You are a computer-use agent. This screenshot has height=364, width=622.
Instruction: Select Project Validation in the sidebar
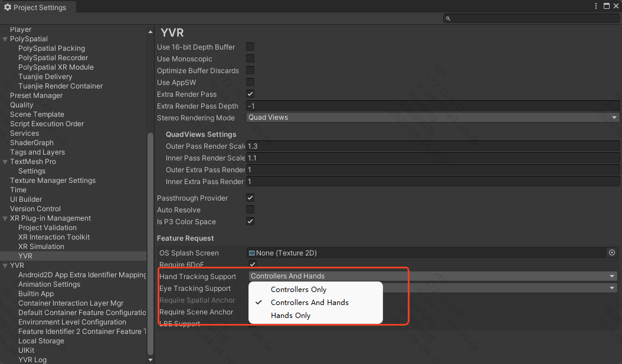pyautogui.click(x=47, y=228)
